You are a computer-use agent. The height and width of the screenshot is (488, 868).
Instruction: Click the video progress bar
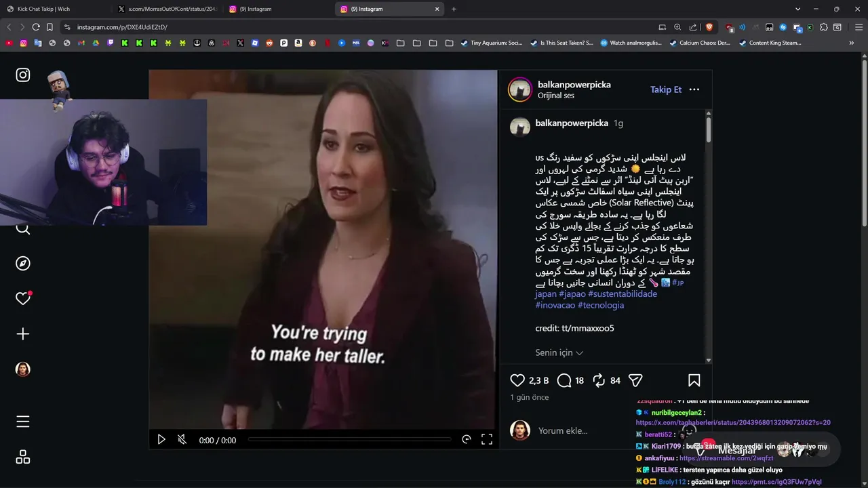point(349,439)
